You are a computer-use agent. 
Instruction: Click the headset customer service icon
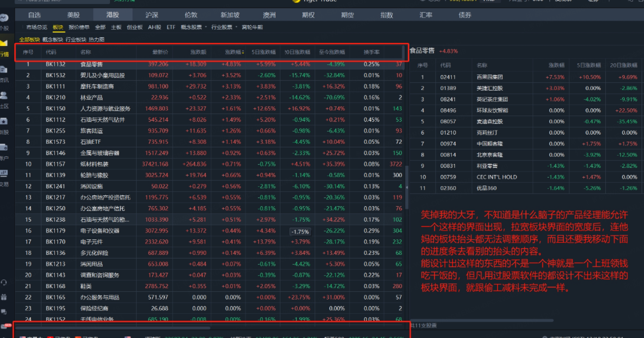[x=4, y=282]
